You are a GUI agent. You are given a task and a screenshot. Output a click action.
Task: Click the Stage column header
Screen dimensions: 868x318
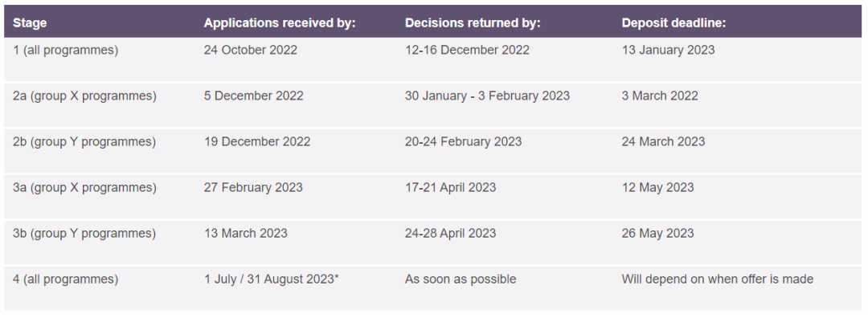pos(30,23)
